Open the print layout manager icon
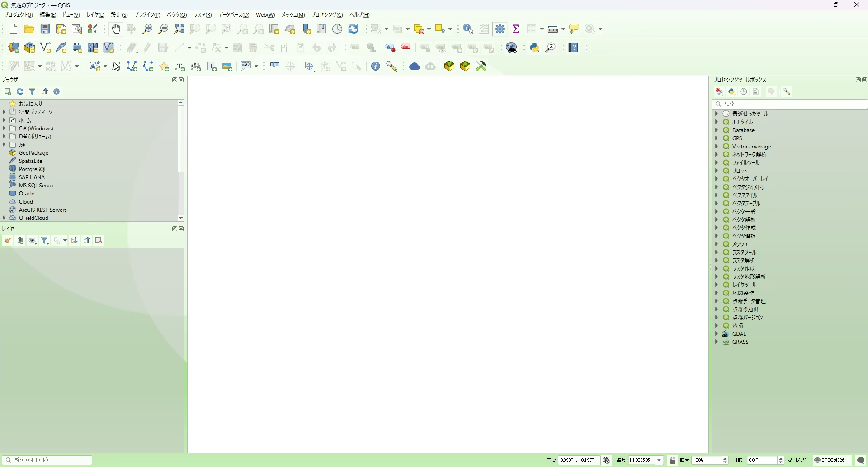Viewport: 868px width, 467px height. point(77,29)
